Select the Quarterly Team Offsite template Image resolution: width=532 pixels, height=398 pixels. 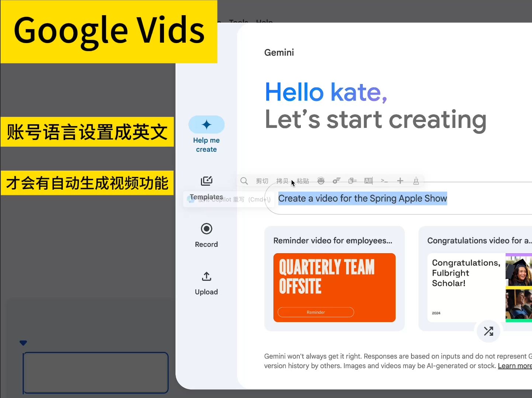coord(334,288)
